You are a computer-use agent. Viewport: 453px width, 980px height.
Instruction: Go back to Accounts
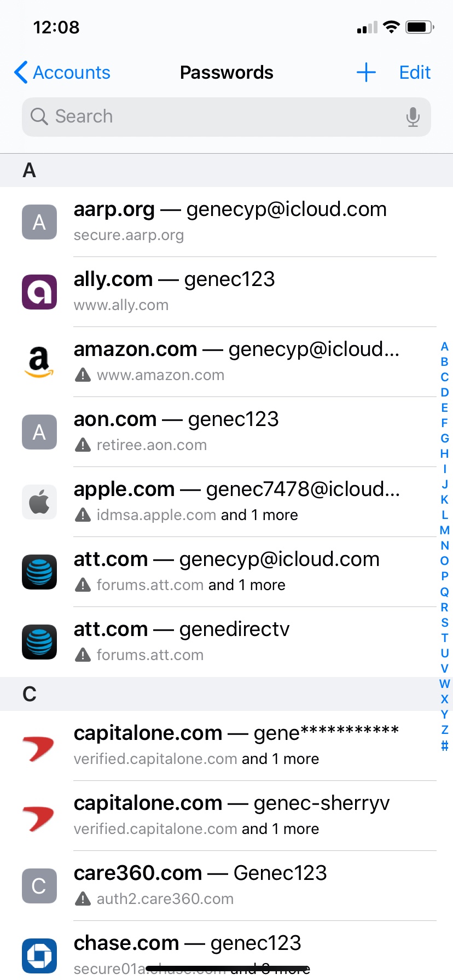(x=62, y=72)
